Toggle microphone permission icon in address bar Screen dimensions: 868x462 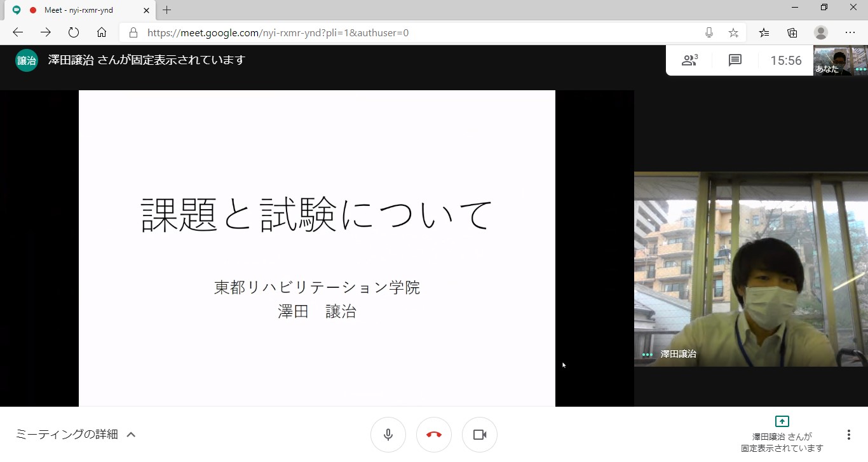pos(709,32)
